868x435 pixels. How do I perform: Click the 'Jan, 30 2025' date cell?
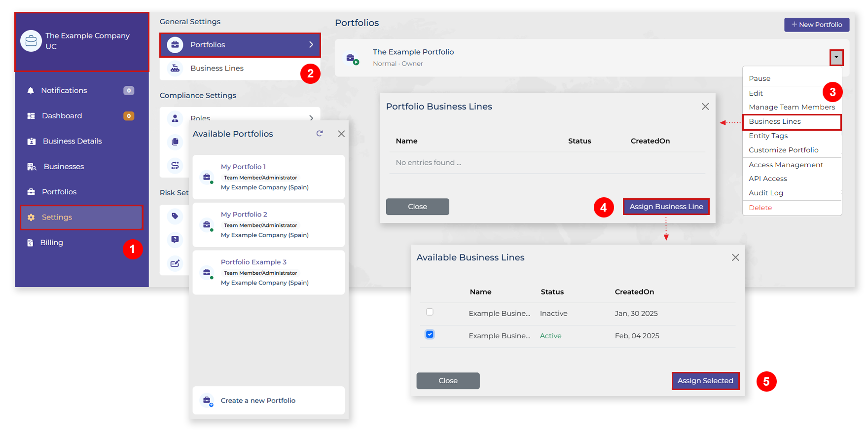coord(636,314)
